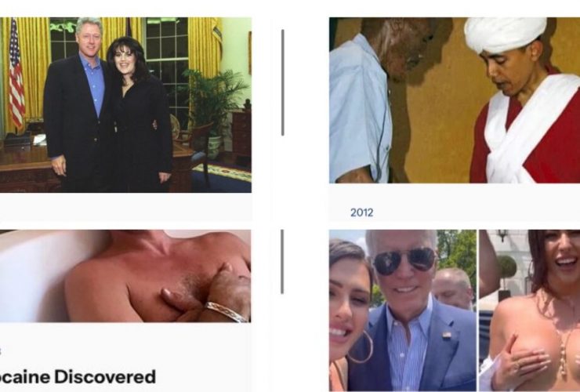
Task: Open the "ocaine Discovered" headline
Action: coord(78,377)
